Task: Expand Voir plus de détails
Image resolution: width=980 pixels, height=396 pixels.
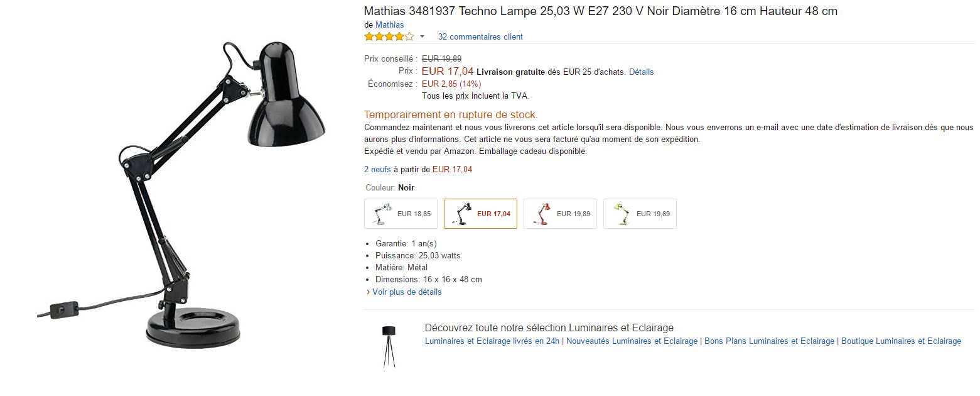Action: point(406,292)
